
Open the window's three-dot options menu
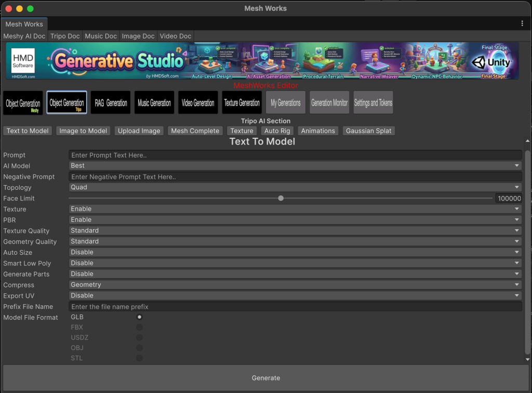pos(522,23)
